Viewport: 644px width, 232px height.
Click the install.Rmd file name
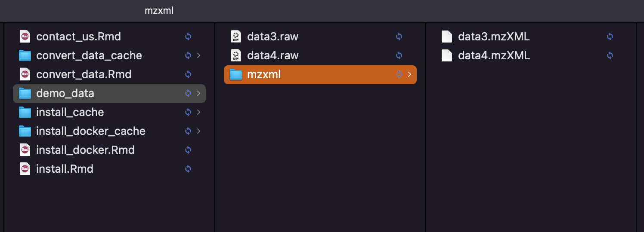(x=65, y=169)
